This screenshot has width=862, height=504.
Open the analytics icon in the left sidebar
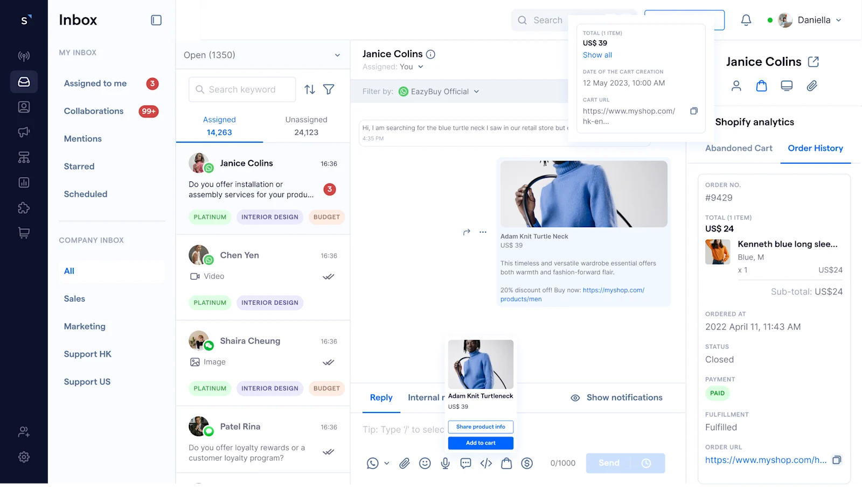(24, 182)
